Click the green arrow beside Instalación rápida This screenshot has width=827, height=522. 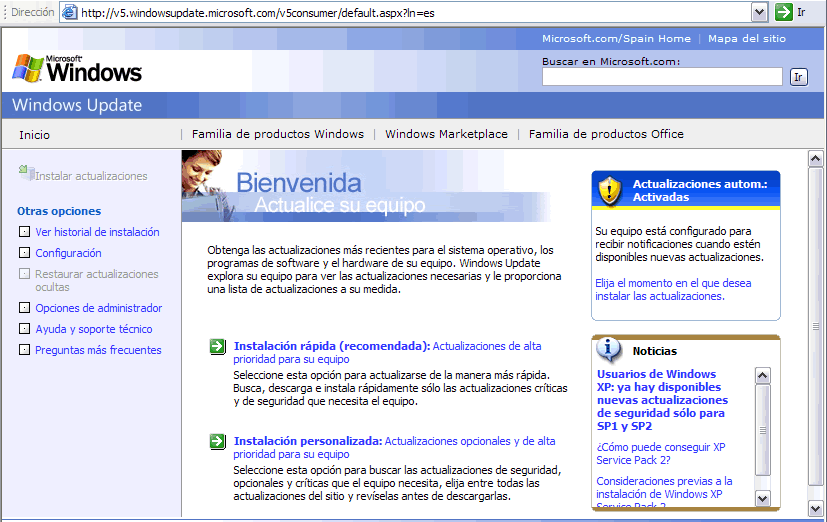[x=217, y=346]
